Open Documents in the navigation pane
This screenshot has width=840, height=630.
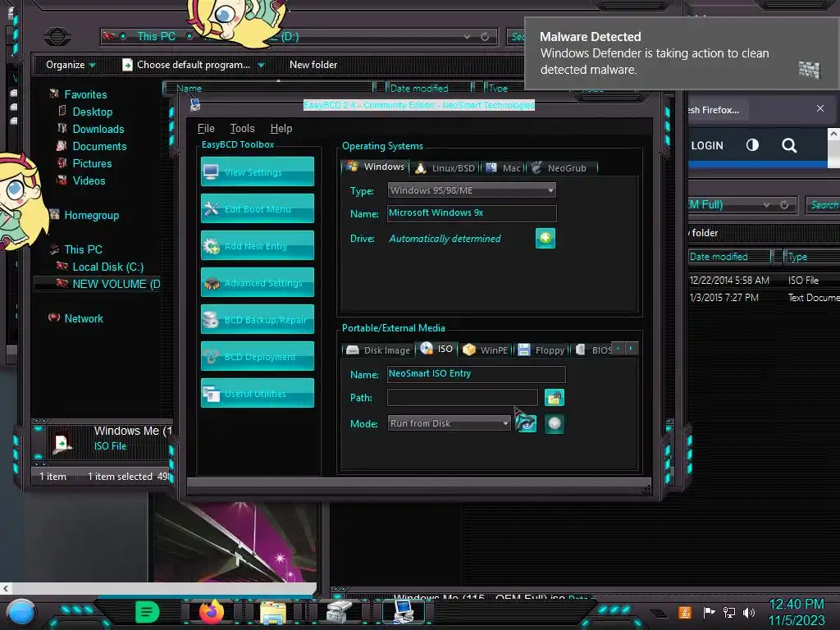[x=99, y=146]
